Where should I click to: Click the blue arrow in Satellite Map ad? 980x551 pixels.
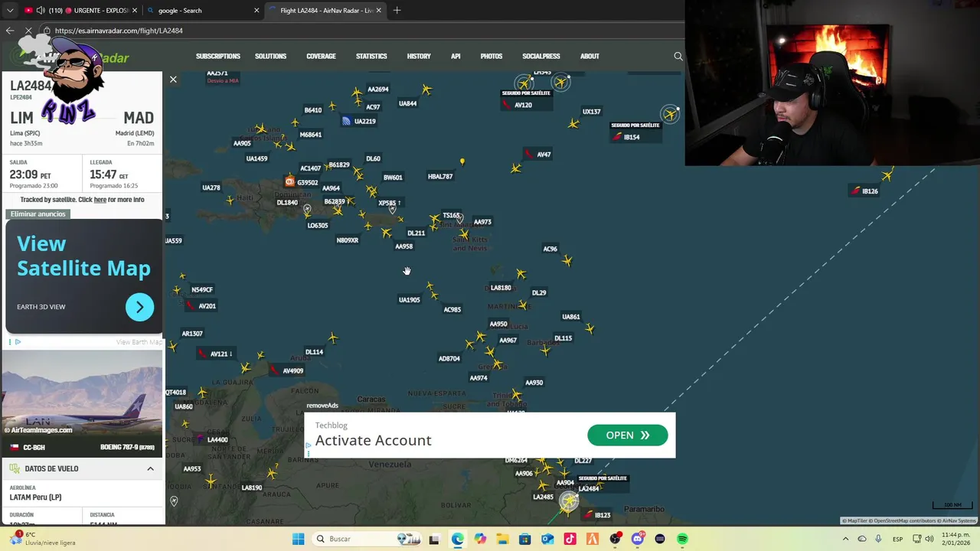pos(139,307)
